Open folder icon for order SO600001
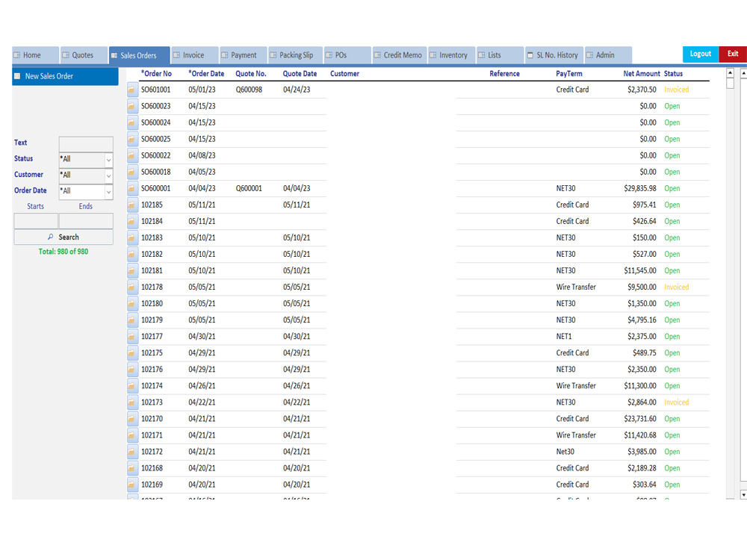The image size is (747, 560). 132,189
